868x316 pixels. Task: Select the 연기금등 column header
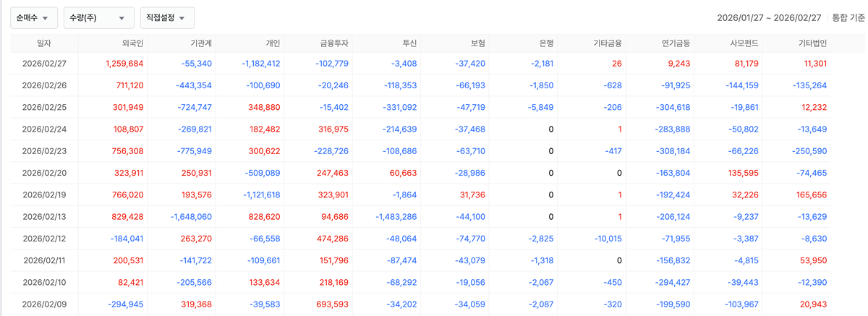click(x=676, y=43)
